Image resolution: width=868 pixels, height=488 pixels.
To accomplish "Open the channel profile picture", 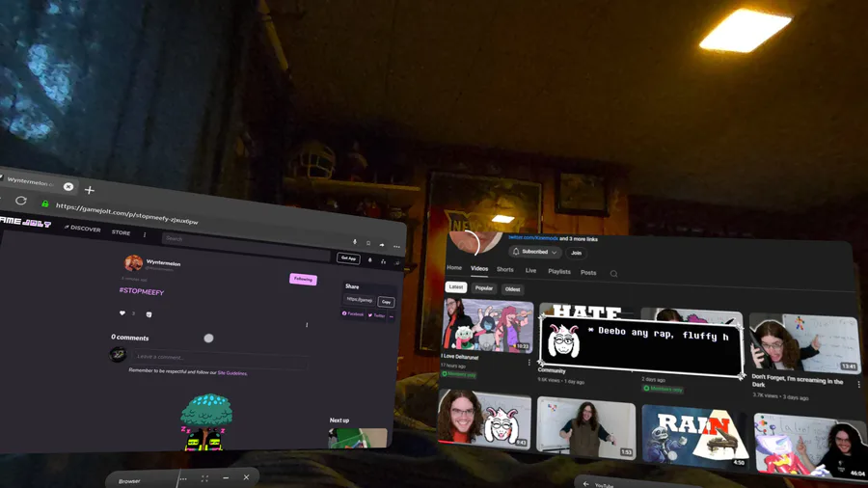I will click(x=475, y=242).
